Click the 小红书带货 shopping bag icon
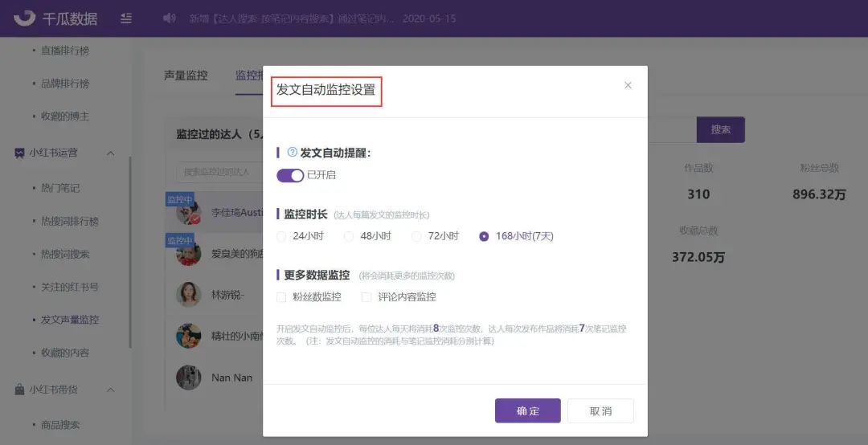The height and width of the screenshot is (445, 868). pyautogui.click(x=19, y=389)
